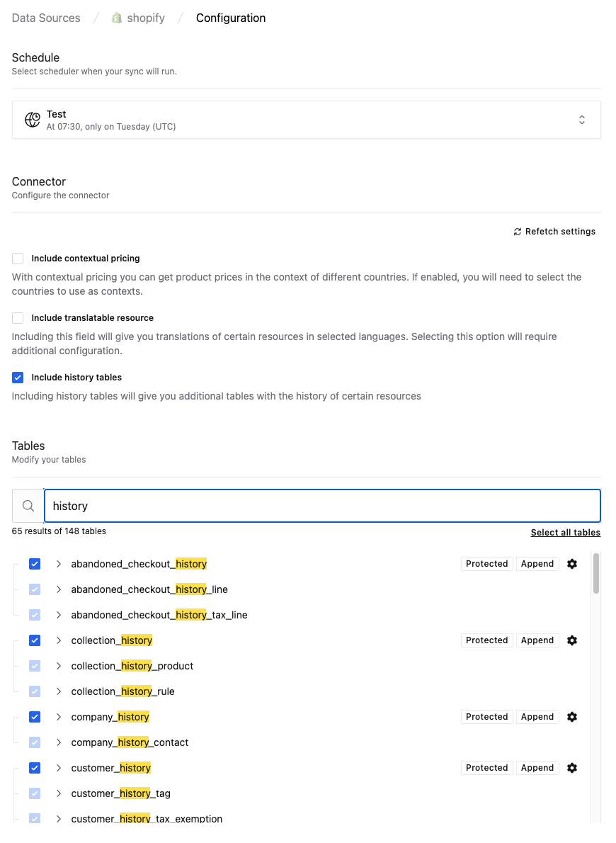
Task: Click the Select all tables link
Action: coord(565,531)
